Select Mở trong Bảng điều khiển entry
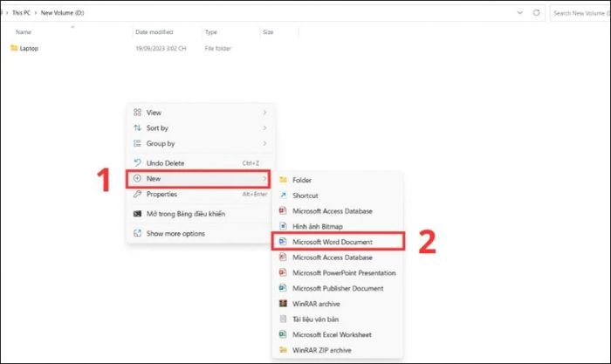The height and width of the screenshot is (364, 611). point(200,214)
